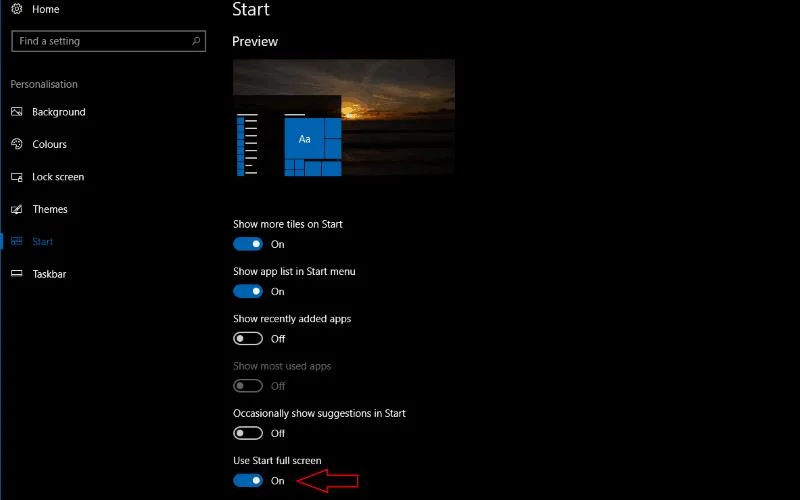The image size is (800, 500).
Task: Click the Show recently added apps label
Action: tap(292, 319)
